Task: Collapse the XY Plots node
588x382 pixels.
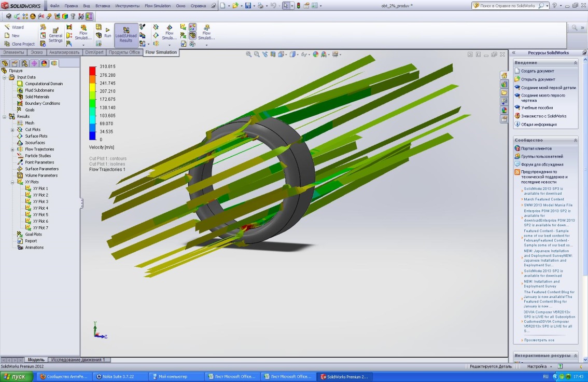Action: (x=12, y=182)
